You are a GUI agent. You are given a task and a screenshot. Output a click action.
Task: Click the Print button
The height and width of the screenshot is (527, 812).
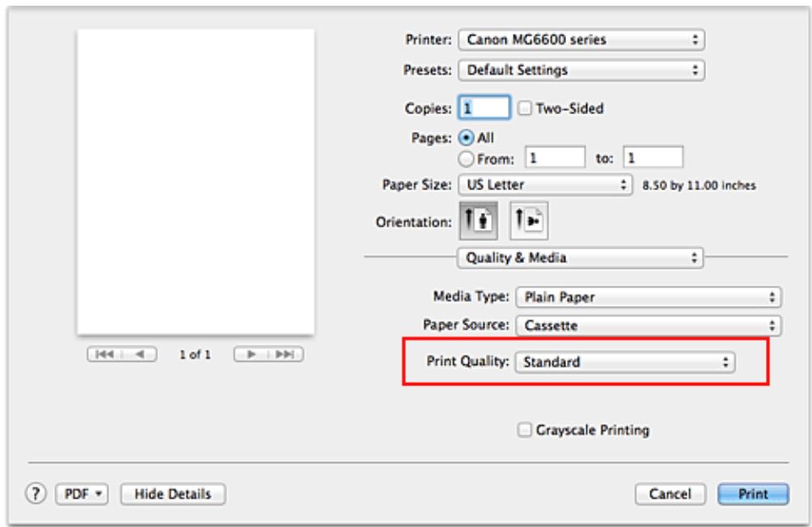(x=753, y=494)
